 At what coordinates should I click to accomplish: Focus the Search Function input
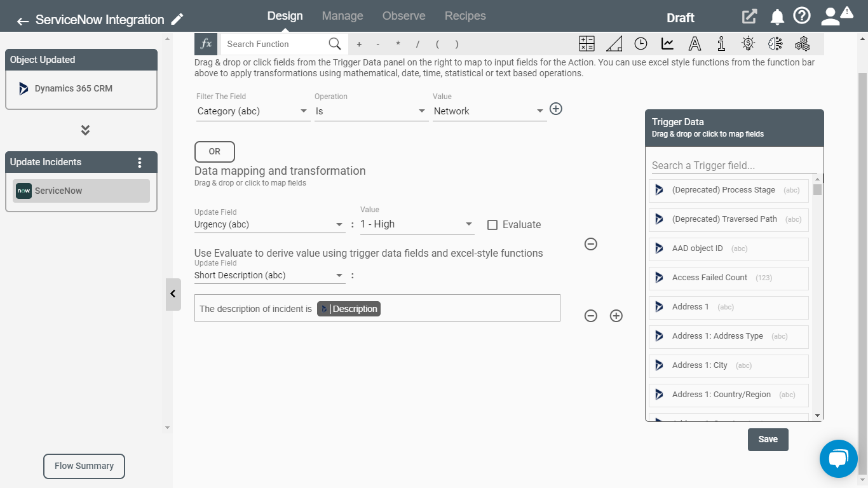pos(273,44)
